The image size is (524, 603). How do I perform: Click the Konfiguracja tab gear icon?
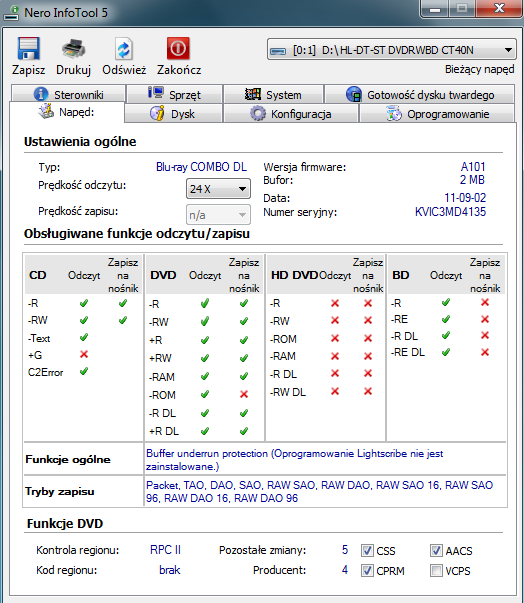[258, 114]
